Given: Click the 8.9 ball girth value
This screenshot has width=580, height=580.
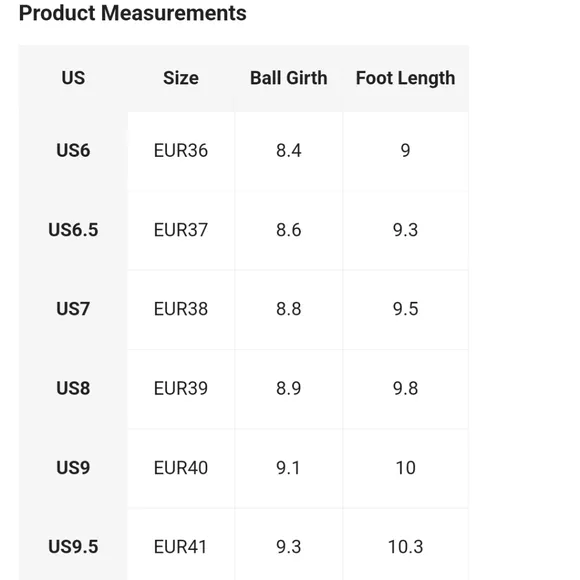Looking at the screenshot, I should 289,388.
